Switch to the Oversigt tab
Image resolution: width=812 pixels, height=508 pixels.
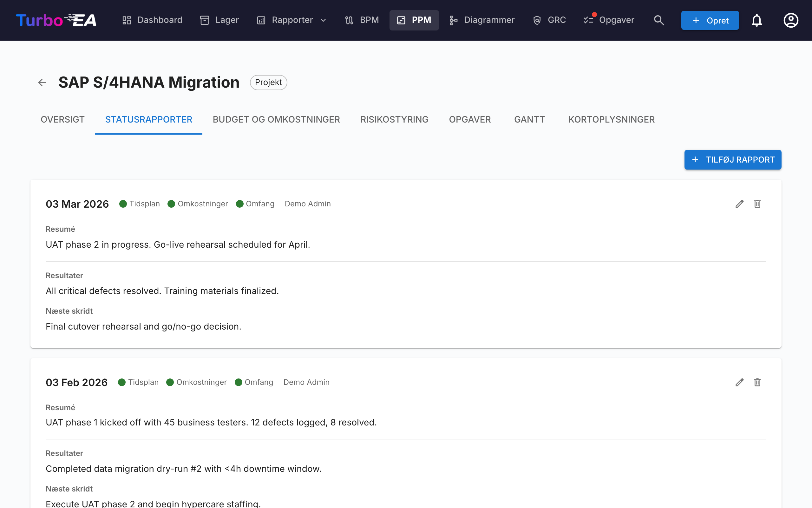62,120
